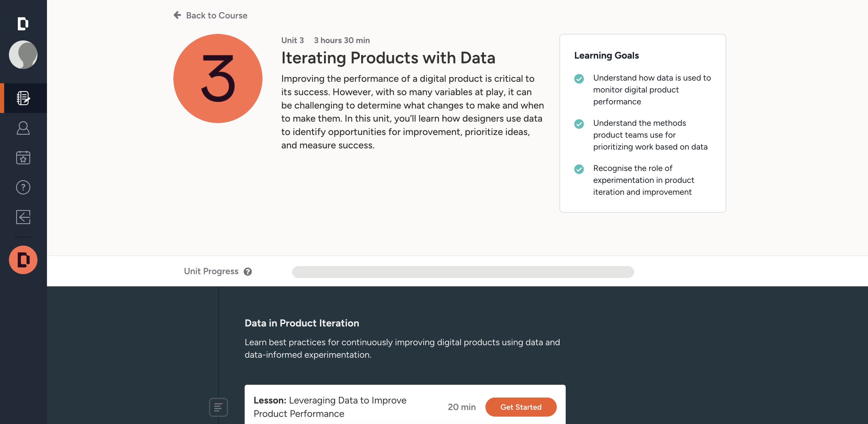868x424 pixels.
Task: Click the Get Started button
Action: point(521,407)
